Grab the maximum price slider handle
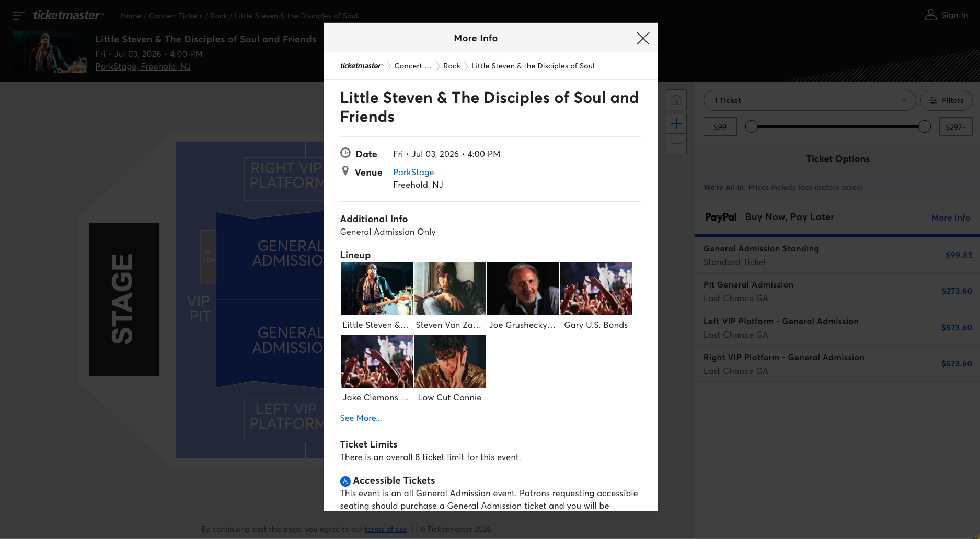This screenshot has height=539, width=980. (924, 127)
